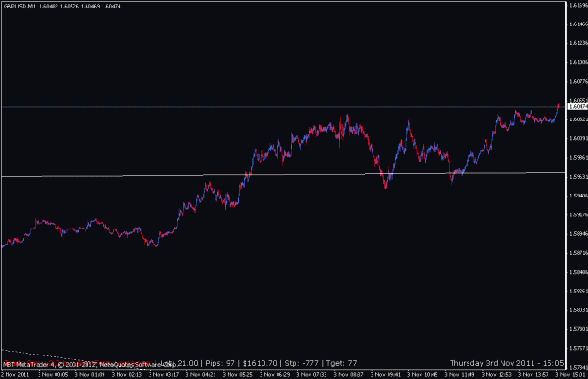Screen dimensions: 588x379
Task: Select the '3 Nov 01:09' time axis label
Action: click(x=90, y=374)
